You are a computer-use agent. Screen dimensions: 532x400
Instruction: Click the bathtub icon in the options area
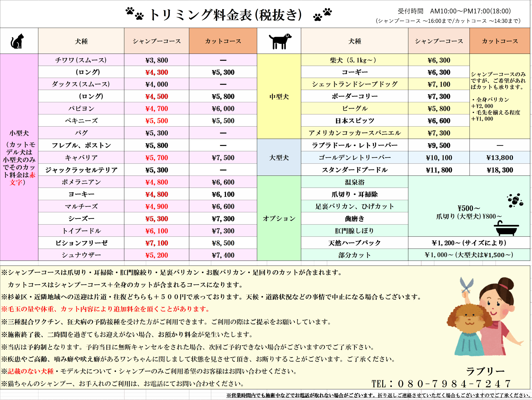[x=506, y=228]
